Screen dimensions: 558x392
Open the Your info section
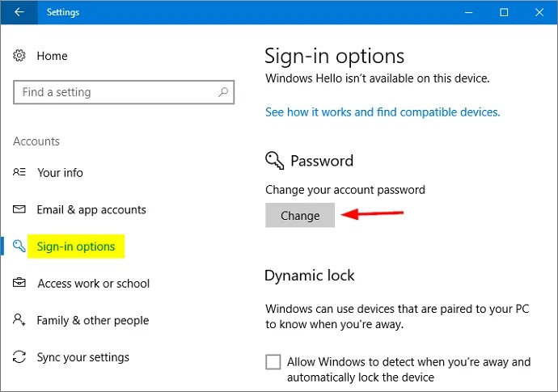click(60, 172)
